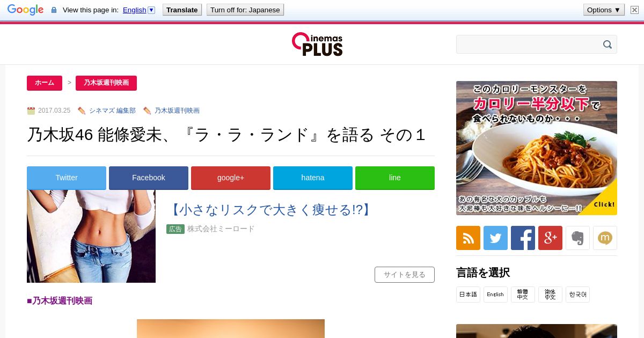Viewport: 644px width, 338px height.
Task: Share via the google+ button
Action: [x=231, y=178]
